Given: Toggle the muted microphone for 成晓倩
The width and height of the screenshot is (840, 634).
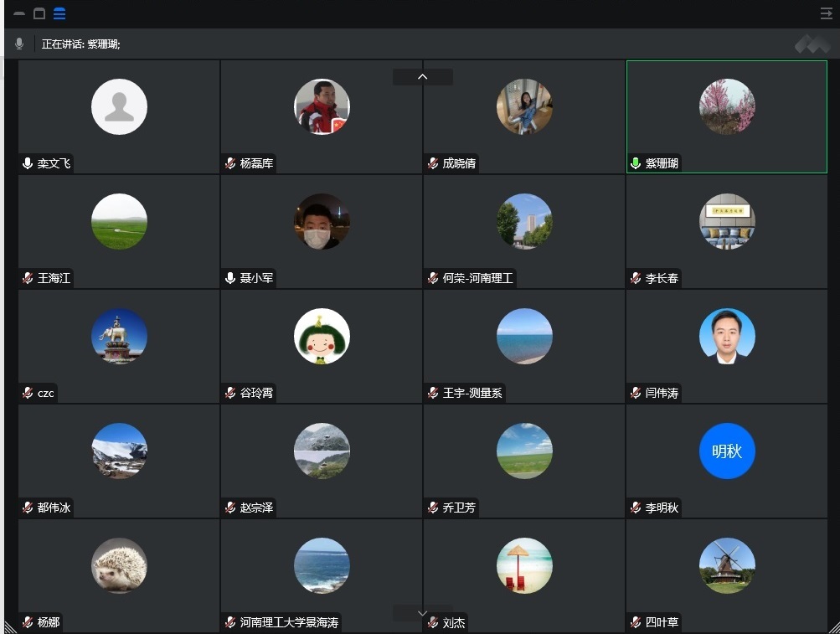Looking at the screenshot, I should coord(433,163).
